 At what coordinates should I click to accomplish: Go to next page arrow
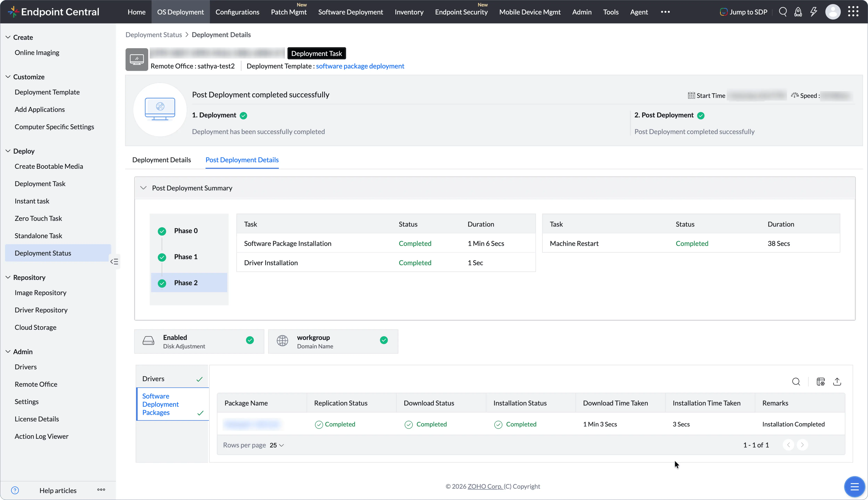pos(802,445)
